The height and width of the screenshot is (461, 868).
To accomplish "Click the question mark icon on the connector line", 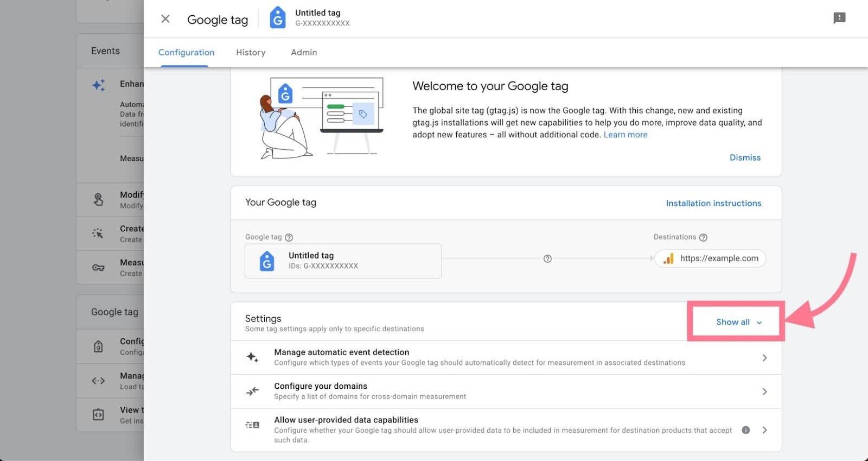I will tap(547, 258).
